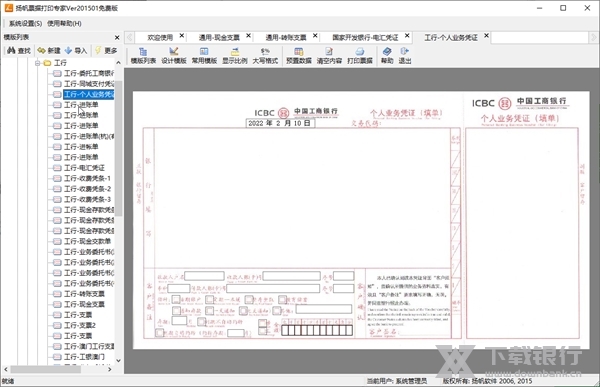Screen dimensions: 600x387
Task: Select 工行-收费凭条-2 in the tree
Action: [87, 189]
